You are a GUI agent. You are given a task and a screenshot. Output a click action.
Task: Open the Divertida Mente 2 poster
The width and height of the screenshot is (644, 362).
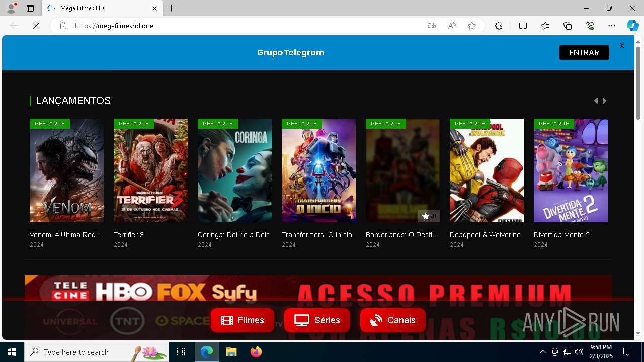click(x=571, y=170)
